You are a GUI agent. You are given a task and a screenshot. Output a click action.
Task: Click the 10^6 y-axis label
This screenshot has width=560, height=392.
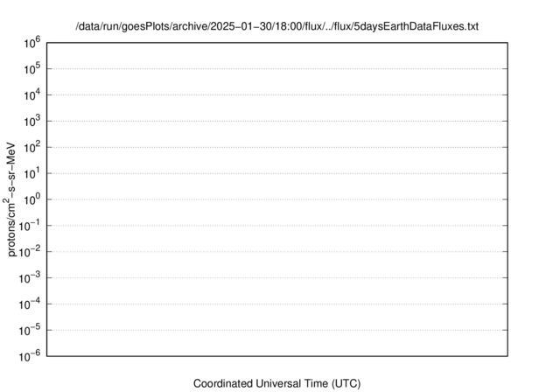(x=32, y=43)
